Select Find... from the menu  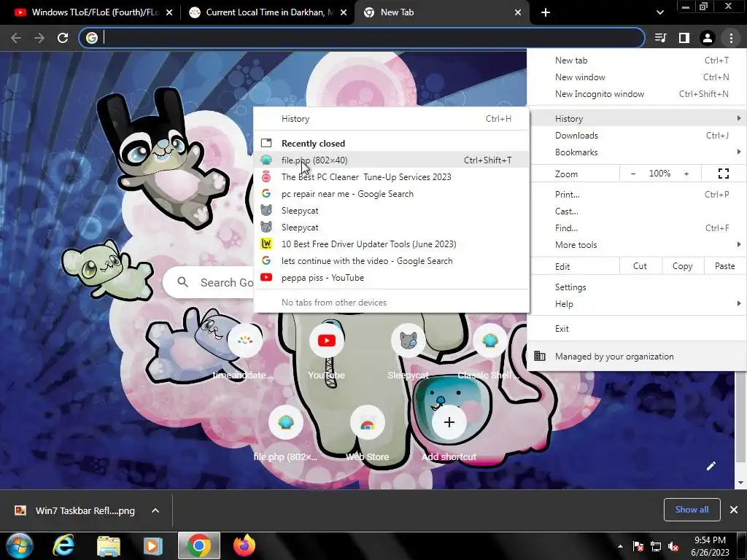[636, 228]
